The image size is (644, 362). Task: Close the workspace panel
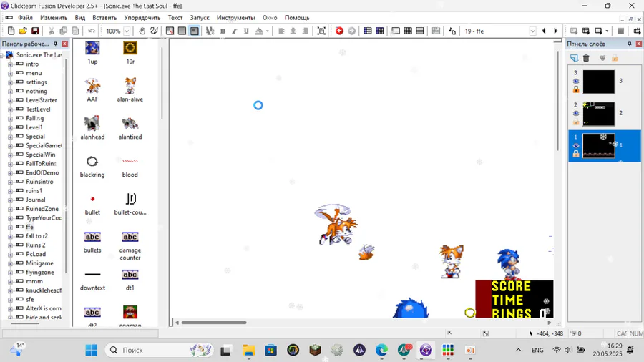tap(65, 44)
